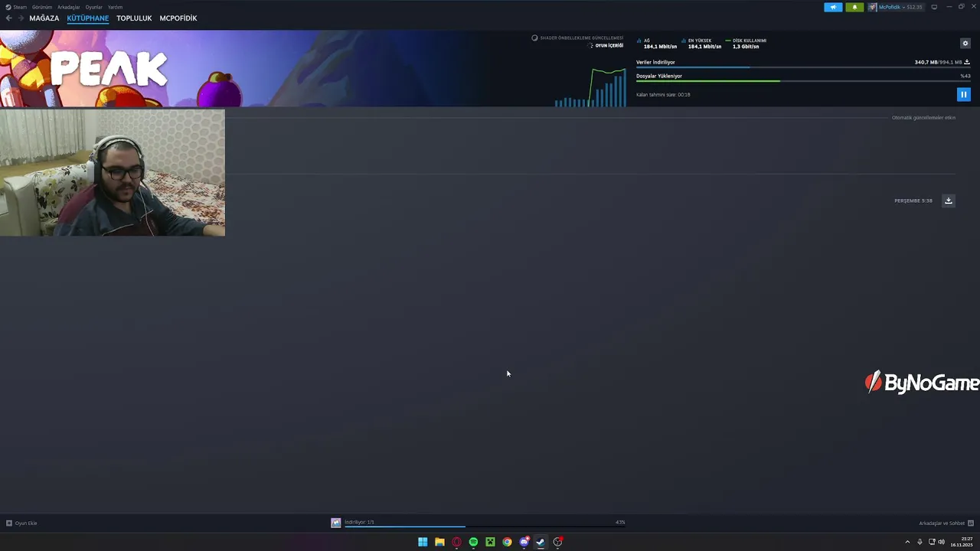Open the Görünüm menu
Image resolution: width=980 pixels, height=551 pixels.
[x=42, y=7]
